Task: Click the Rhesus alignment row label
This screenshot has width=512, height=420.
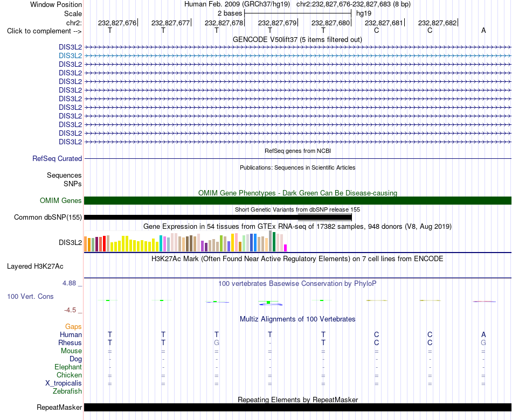Action: pos(70,342)
